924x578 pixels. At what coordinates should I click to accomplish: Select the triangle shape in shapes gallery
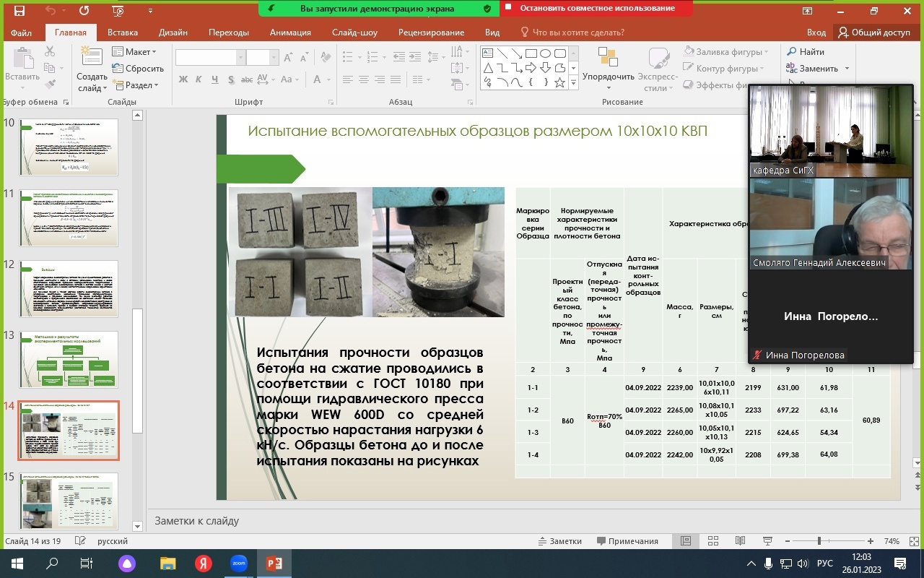[x=488, y=68]
